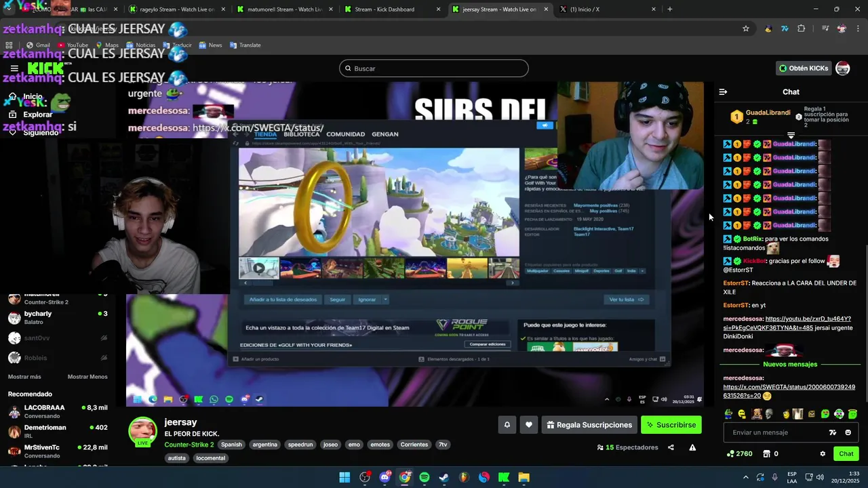868x488 pixels.
Task: Click the Suscribirse button
Action: tap(671, 425)
